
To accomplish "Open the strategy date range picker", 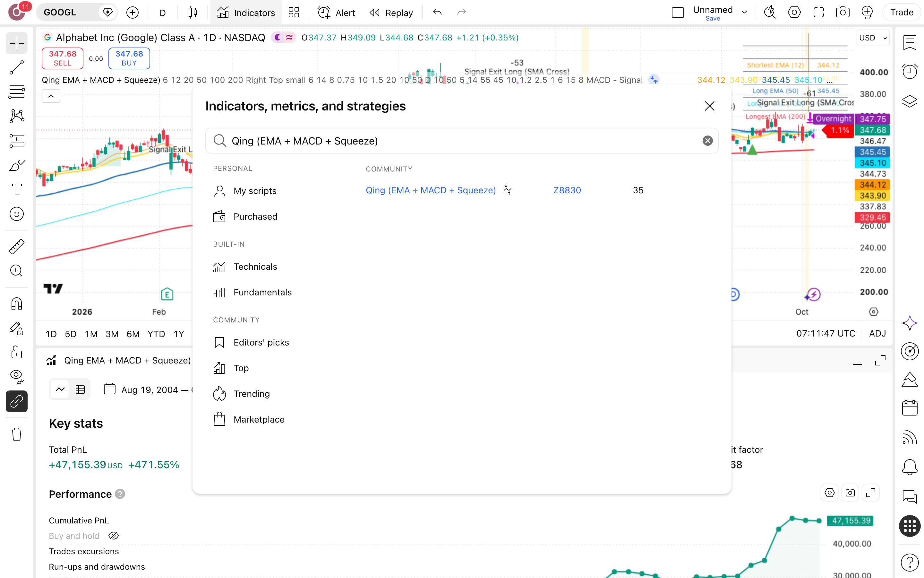I will [149, 390].
